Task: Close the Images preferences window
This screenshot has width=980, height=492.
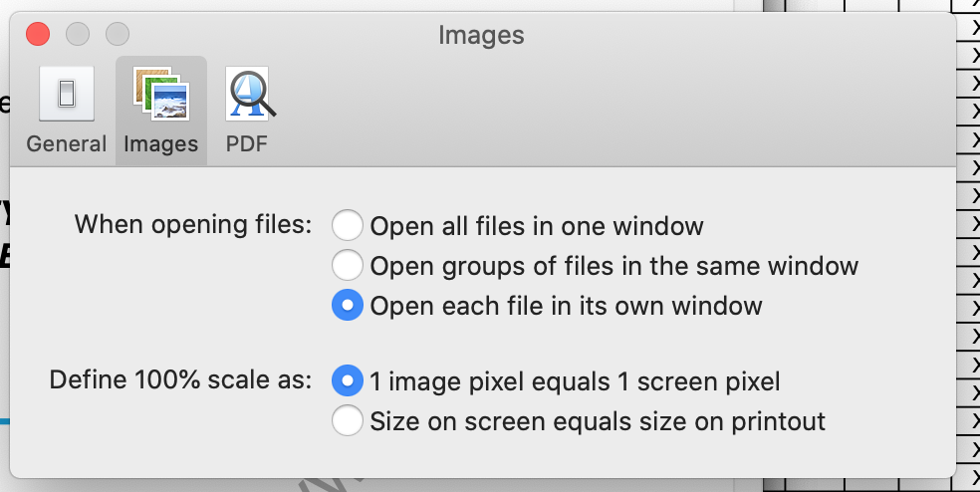Action: [38, 35]
